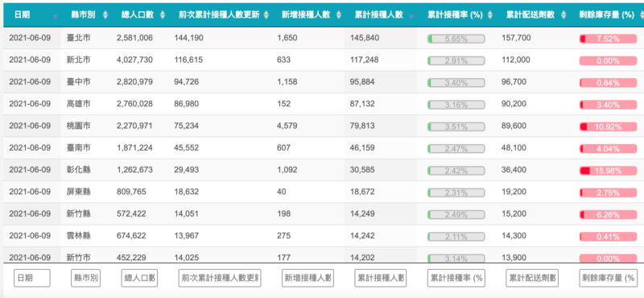The width and height of the screenshot is (644, 298).
Task: Sort by 剩餘庫存量 (%) using arrow icon
Action: point(640,14)
